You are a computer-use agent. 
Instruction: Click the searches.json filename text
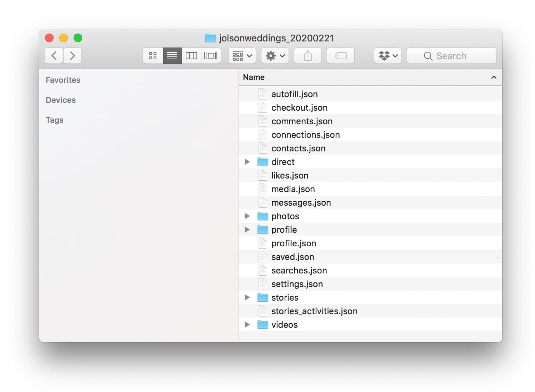tap(299, 270)
